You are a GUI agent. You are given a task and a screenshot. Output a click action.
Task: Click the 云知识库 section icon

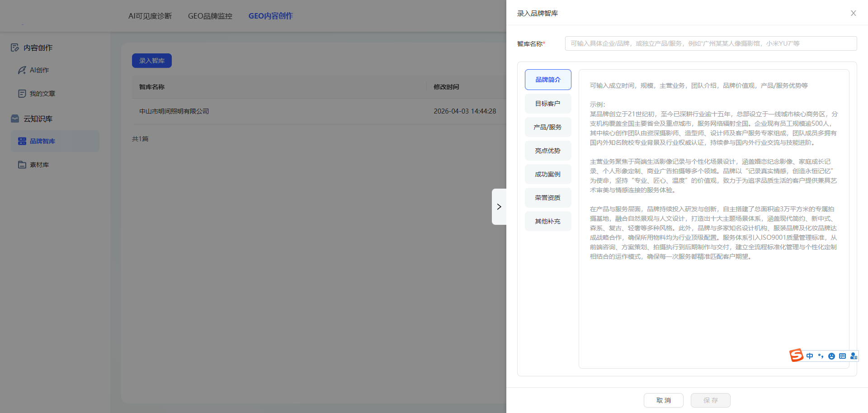[x=15, y=119]
